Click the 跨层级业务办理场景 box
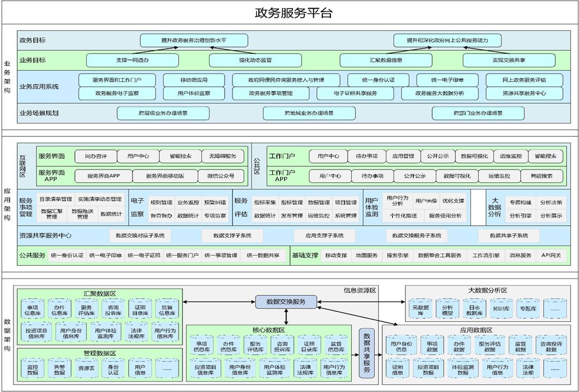The width and height of the screenshot is (579, 392). [163, 113]
